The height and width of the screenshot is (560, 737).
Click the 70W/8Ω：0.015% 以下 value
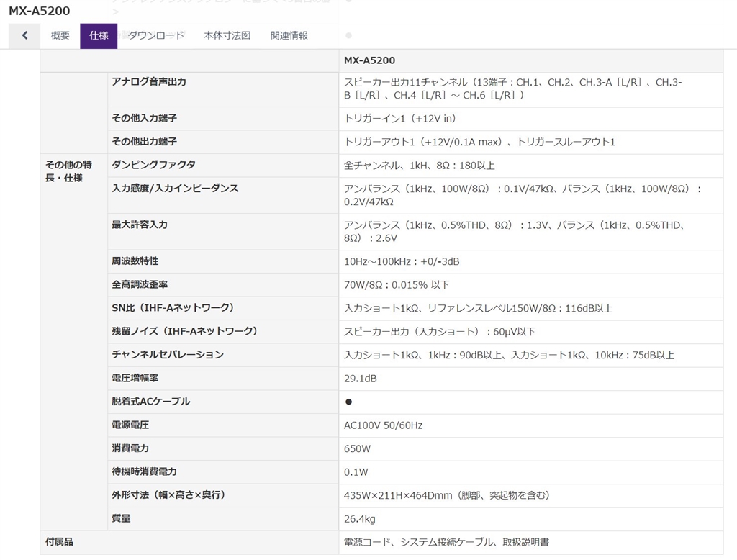point(397,285)
